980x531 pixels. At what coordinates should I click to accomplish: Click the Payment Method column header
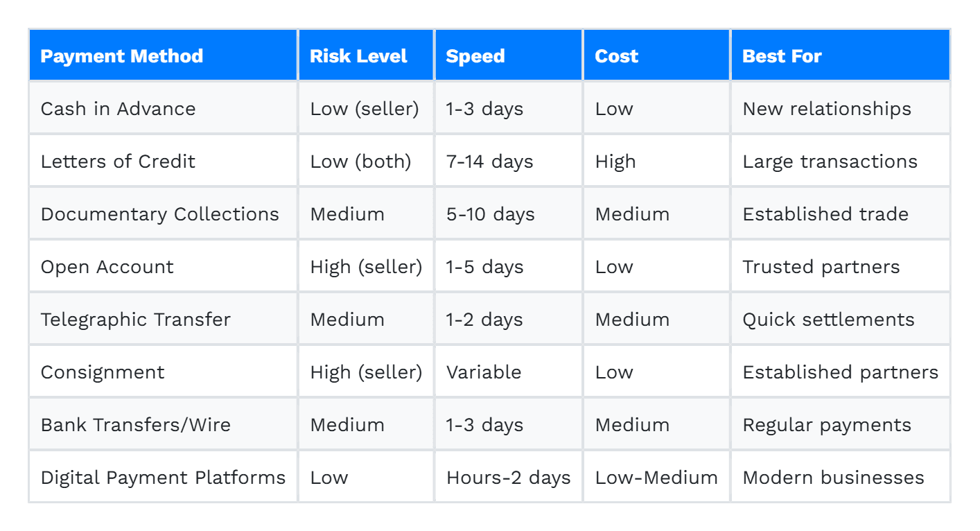(164, 55)
